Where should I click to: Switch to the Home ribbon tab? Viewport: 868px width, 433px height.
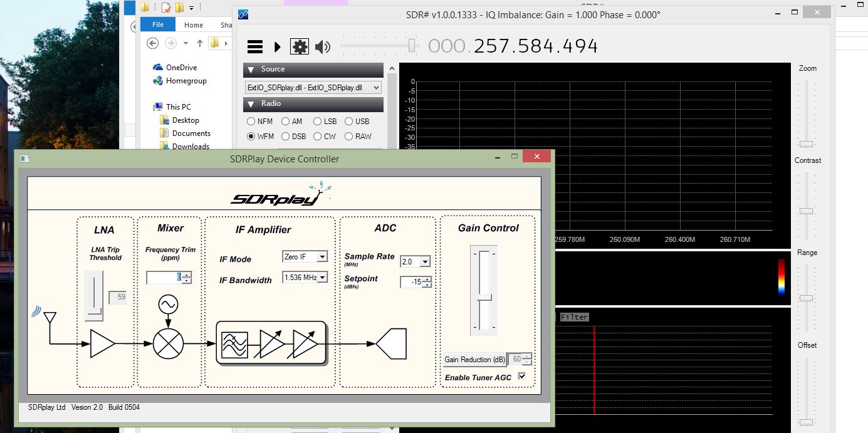pyautogui.click(x=194, y=25)
